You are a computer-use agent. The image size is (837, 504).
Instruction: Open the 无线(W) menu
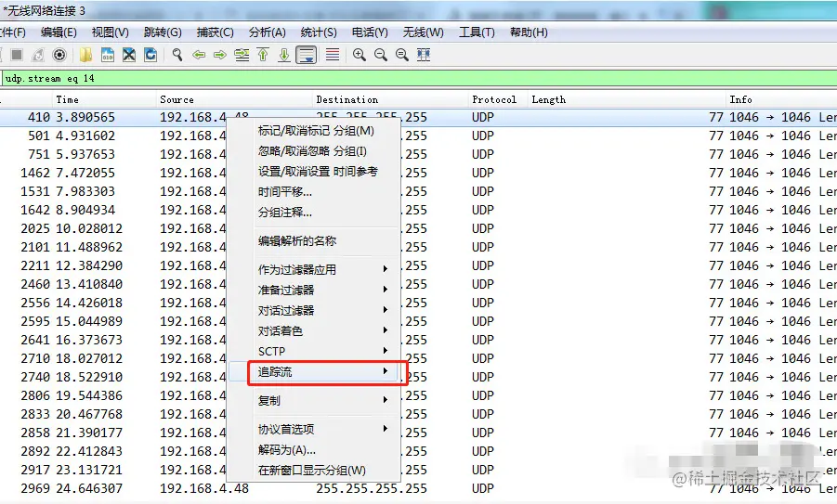tap(424, 32)
